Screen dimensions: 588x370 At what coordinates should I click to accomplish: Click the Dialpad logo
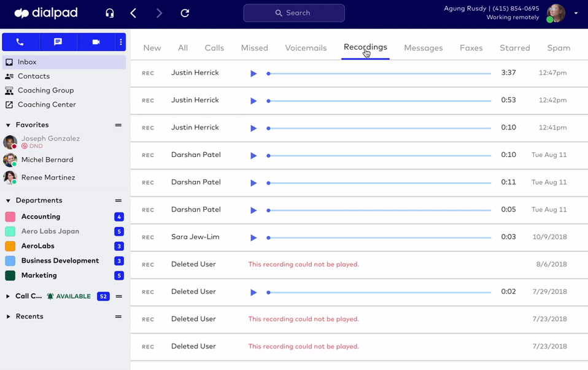click(x=46, y=13)
